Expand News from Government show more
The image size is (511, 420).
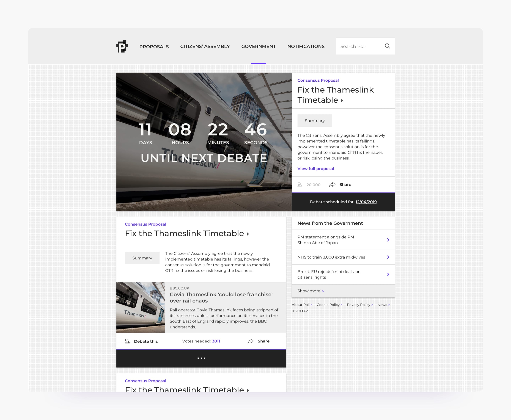coord(311,291)
